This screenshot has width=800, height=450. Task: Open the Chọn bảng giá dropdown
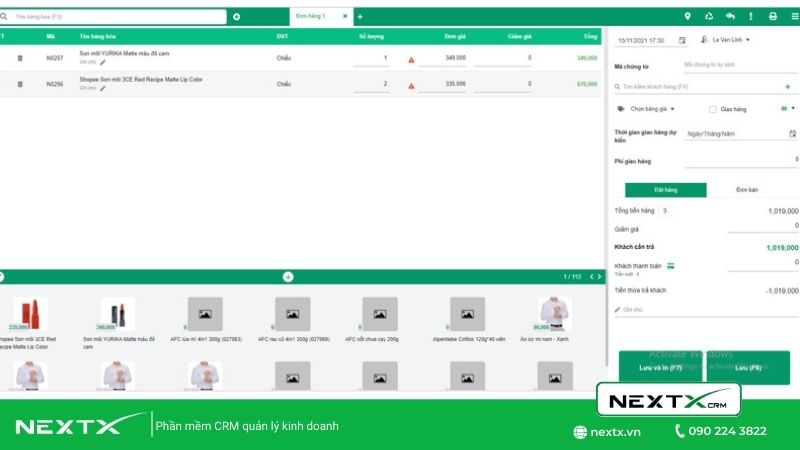[652, 109]
